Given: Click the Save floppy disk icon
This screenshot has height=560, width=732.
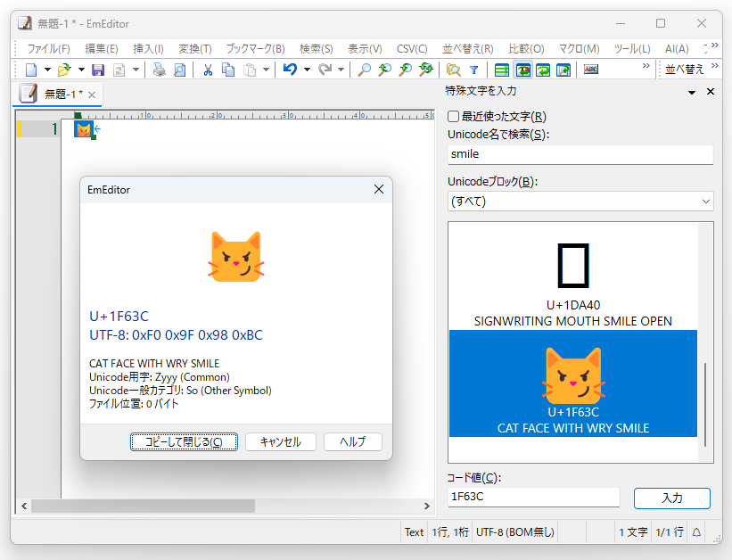Looking at the screenshot, I should pyautogui.click(x=98, y=70).
